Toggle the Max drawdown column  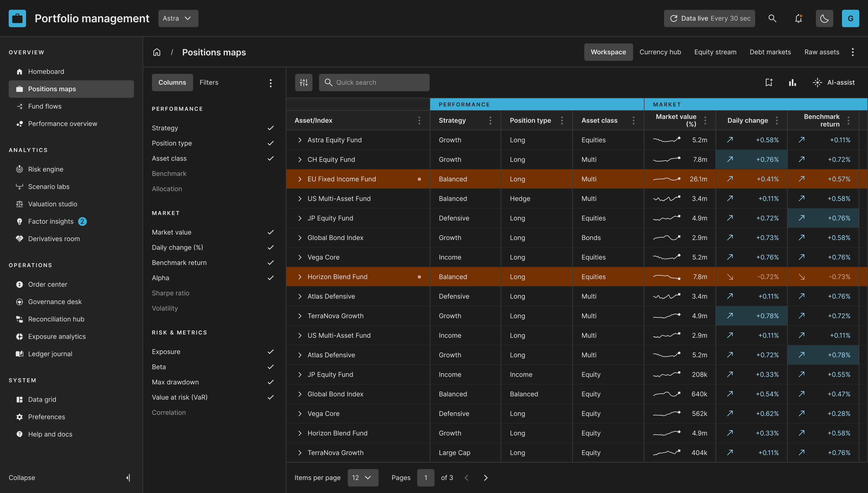[270, 382]
